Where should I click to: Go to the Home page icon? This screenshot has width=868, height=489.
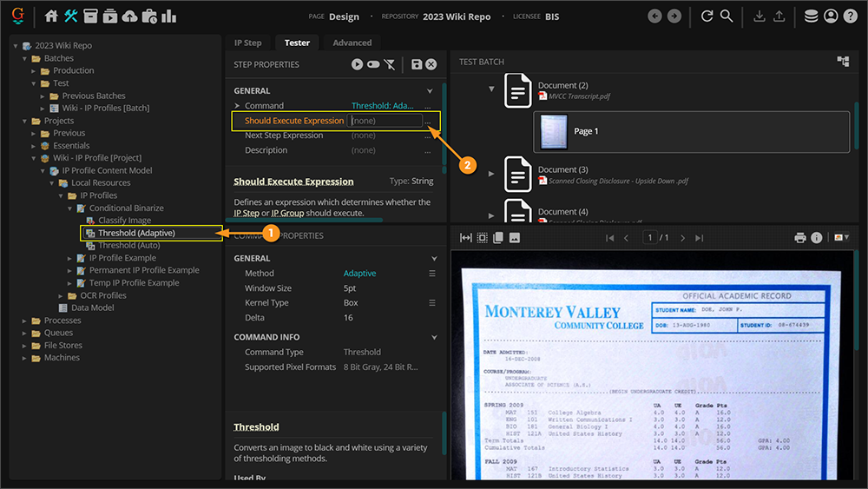coord(51,16)
